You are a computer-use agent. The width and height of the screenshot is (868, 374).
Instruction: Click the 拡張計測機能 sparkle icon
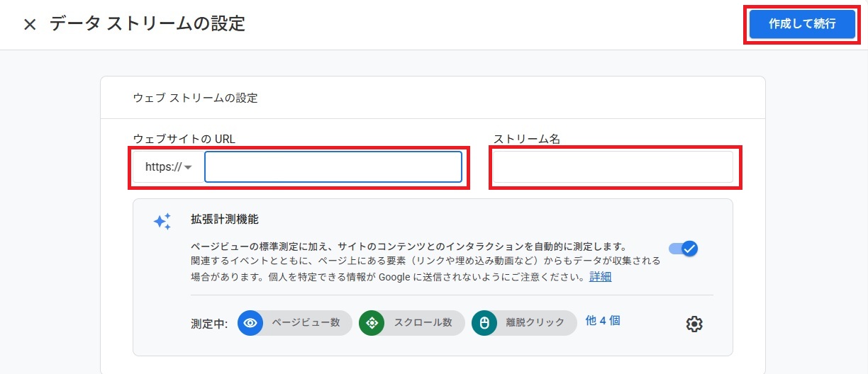(x=162, y=222)
